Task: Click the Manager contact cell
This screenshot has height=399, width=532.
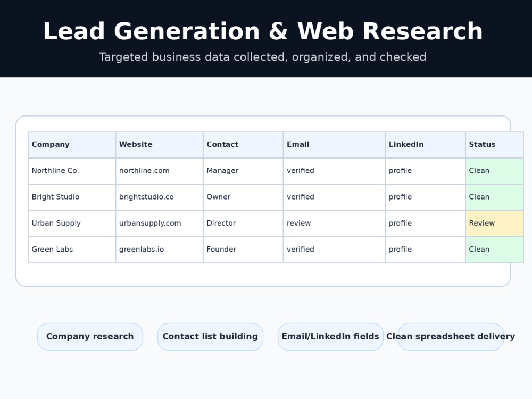Action: click(243, 171)
